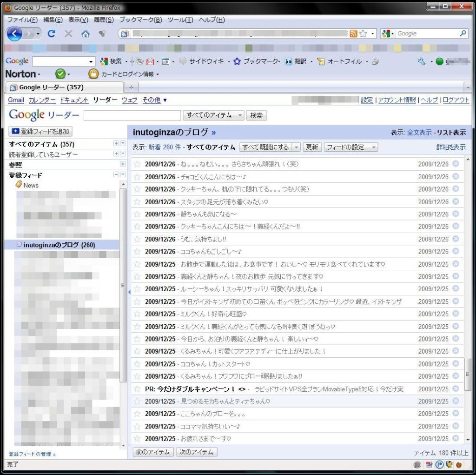The width and height of the screenshot is (476, 475).
Task: Expand すべてのアイテム section with plus icon
Action: [x=116, y=143]
